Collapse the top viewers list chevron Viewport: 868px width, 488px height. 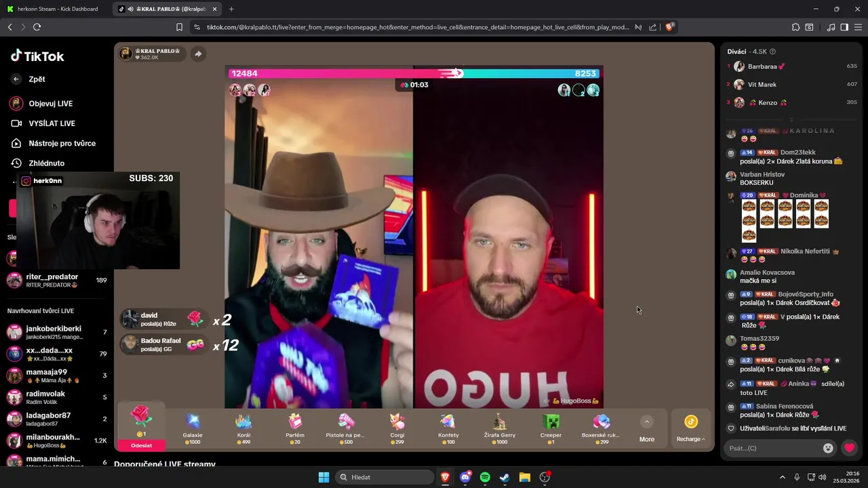(791, 120)
